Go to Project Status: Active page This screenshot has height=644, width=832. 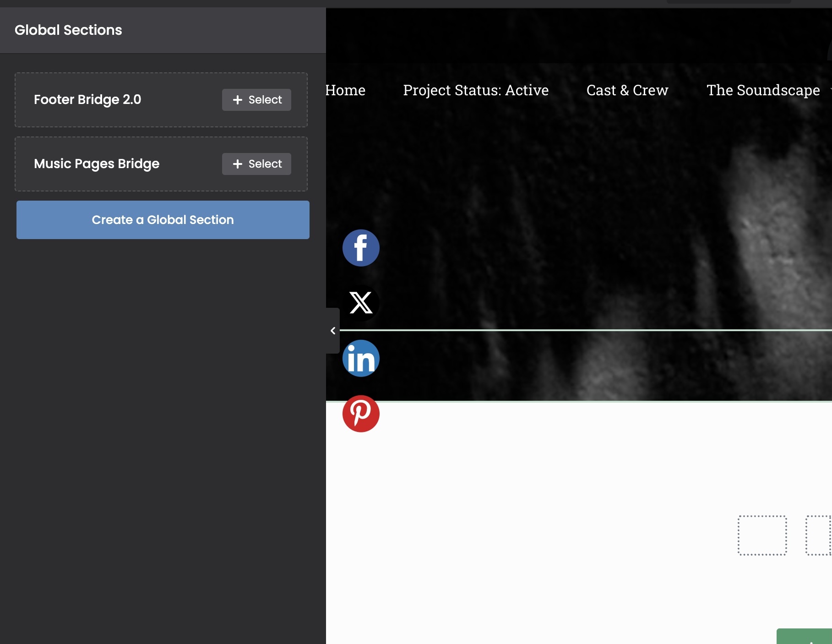(476, 90)
